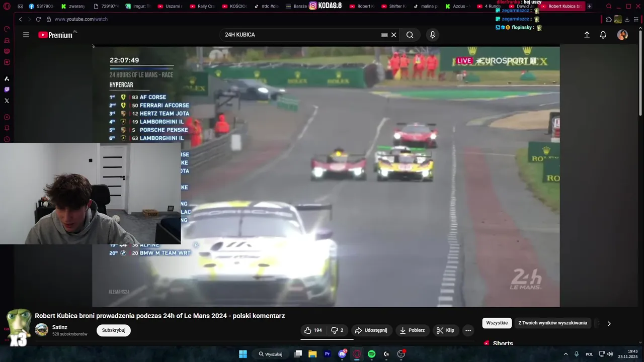Click the search magnifier button
Viewport: 644px width, 362px height.
coord(410,35)
